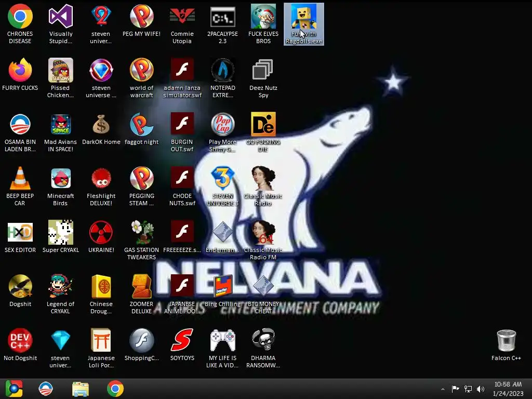Screen dimensions: 532x399
Task: Show hidden tray icons arrow
Action: pyautogui.click(x=443, y=389)
